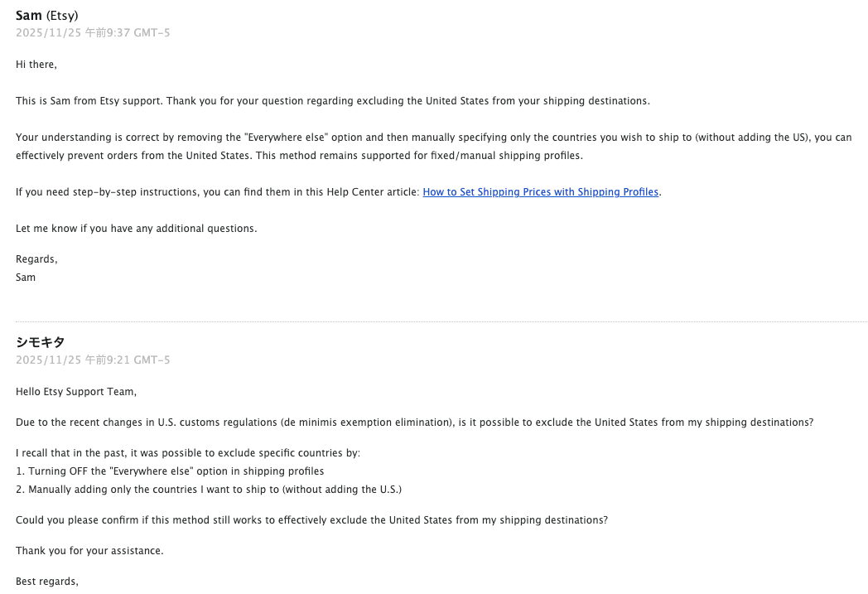The width and height of the screenshot is (868, 594).
Task: Click step 1 about turning OFF Everywhere else
Action: [170, 471]
